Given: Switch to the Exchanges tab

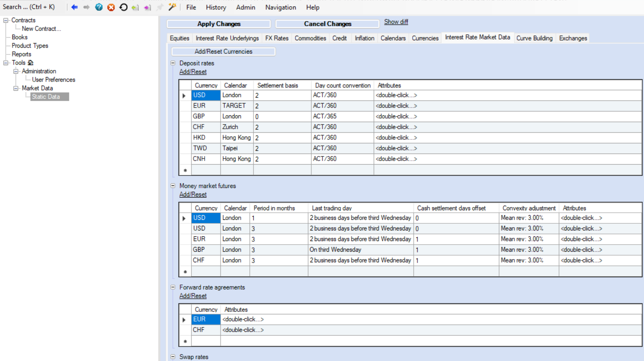Looking at the screenshot, I should click(573, 38).
